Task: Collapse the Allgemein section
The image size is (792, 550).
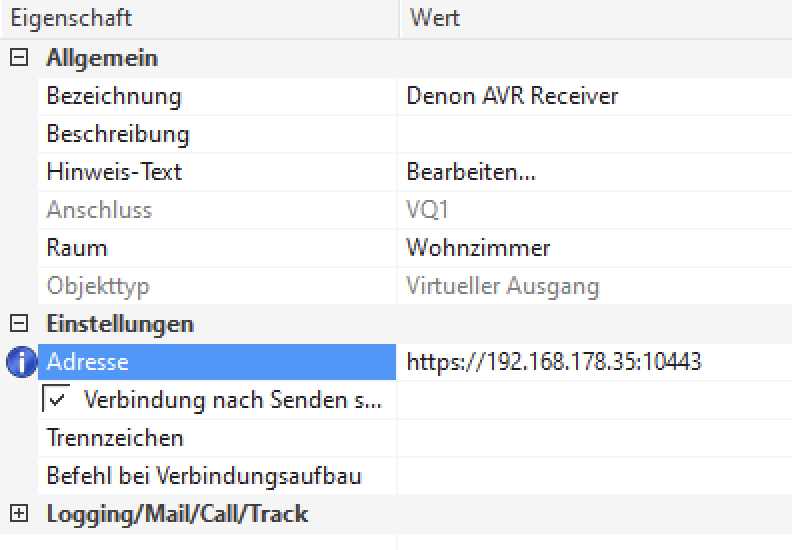Action: (x=18, y=58)
